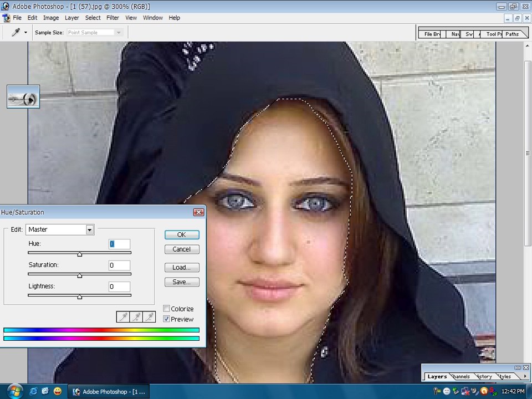Open the Image menu

51,18
